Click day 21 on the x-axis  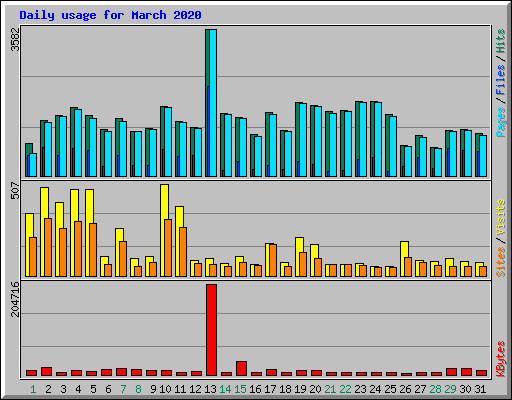tap(330, 389)
